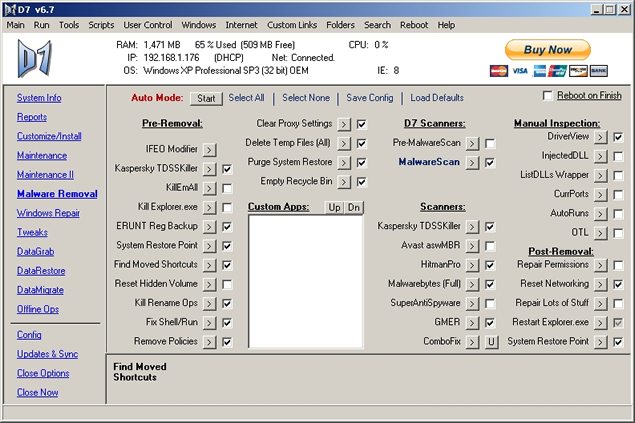635x423 pixels.
Task: Check the InjectedDLL checkbox
Action: click(x=618, y=156)
